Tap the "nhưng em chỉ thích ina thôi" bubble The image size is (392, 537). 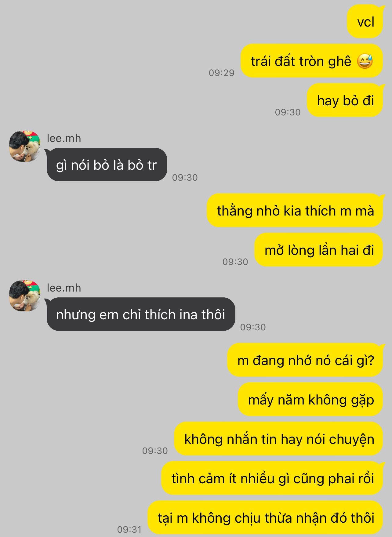tap(141, 314)
